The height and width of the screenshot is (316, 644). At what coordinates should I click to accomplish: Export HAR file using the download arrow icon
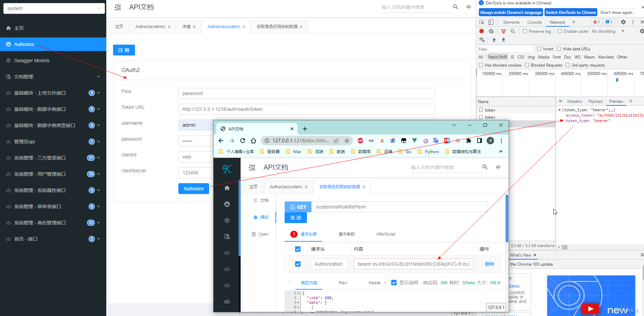point(504,40)
